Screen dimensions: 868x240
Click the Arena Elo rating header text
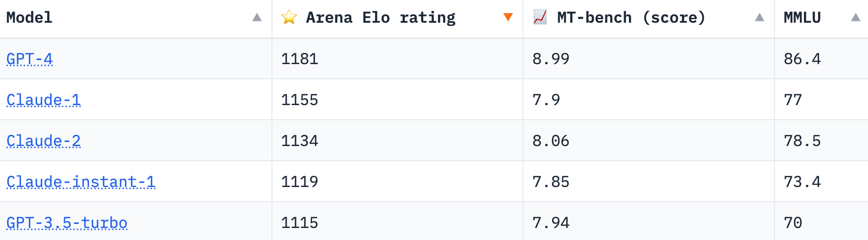[381, 17]
